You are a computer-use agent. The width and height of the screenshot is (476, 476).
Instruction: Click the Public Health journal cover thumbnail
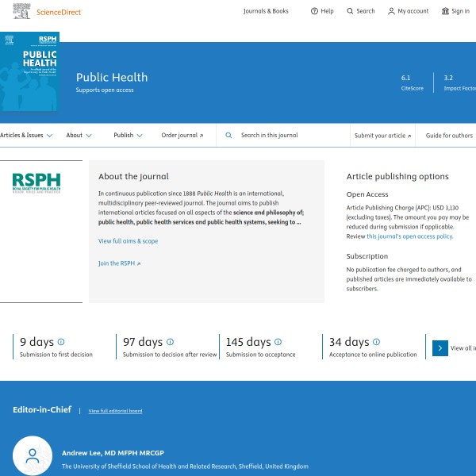(x=29, y=71)
